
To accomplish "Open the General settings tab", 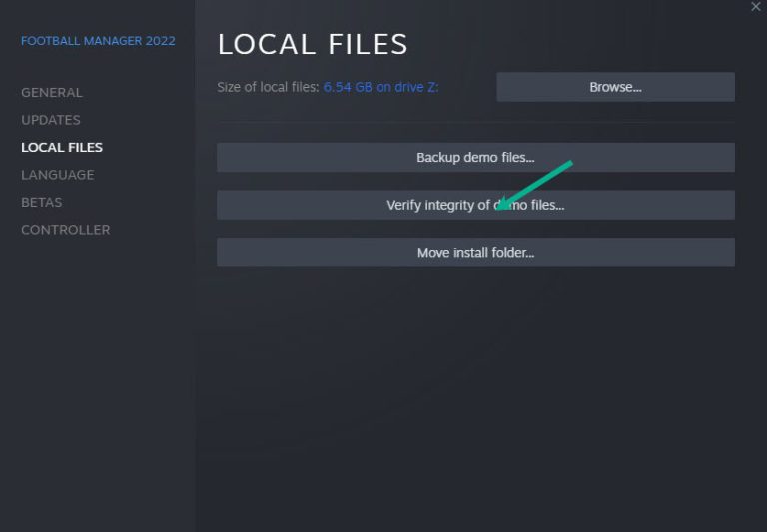I will [x=52, y=92].
